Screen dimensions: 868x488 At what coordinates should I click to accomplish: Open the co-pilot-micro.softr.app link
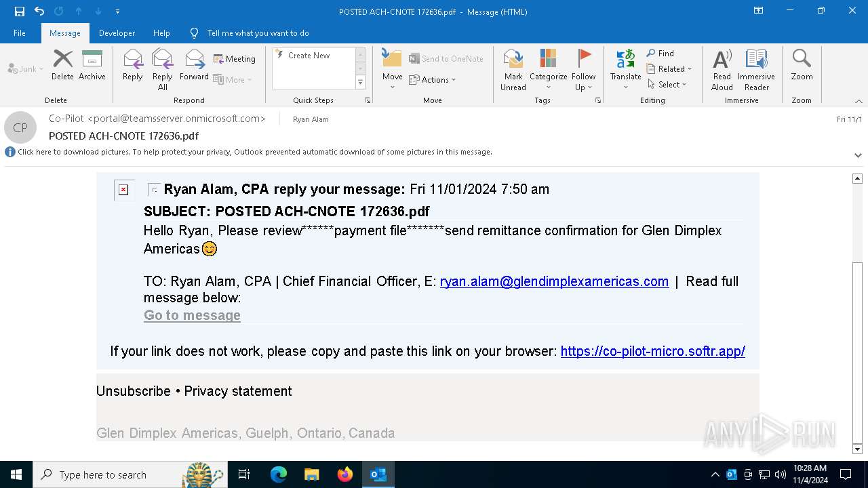(653, 351)
